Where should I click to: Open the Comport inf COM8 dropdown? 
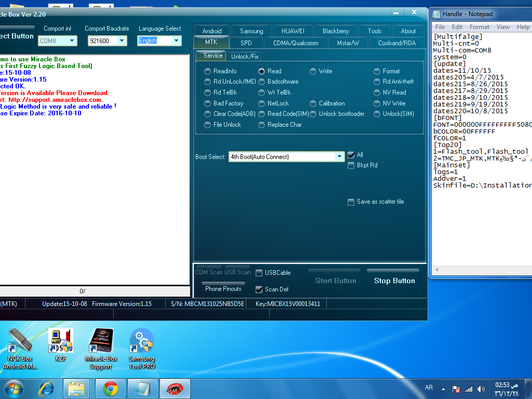72,41
